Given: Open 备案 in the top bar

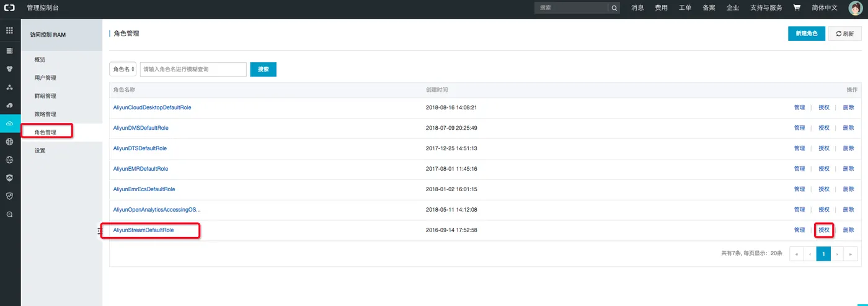Looking at the screenshot, I should 709,8.
